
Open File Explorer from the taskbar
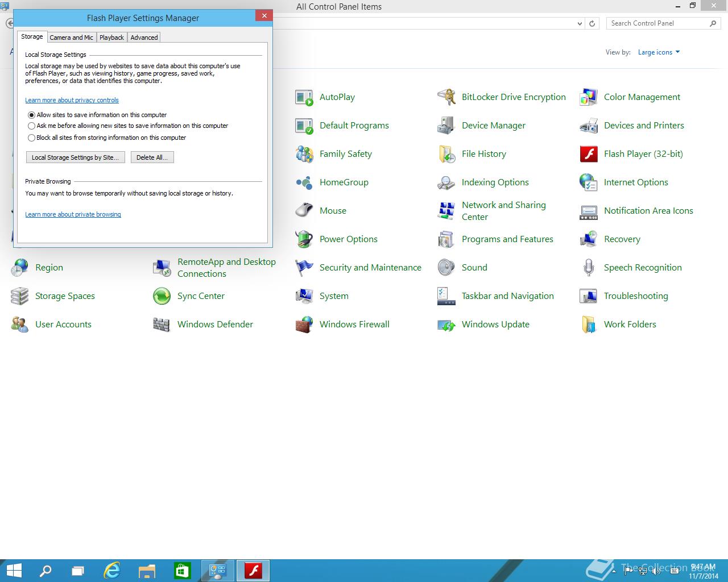tap(147, 570)
